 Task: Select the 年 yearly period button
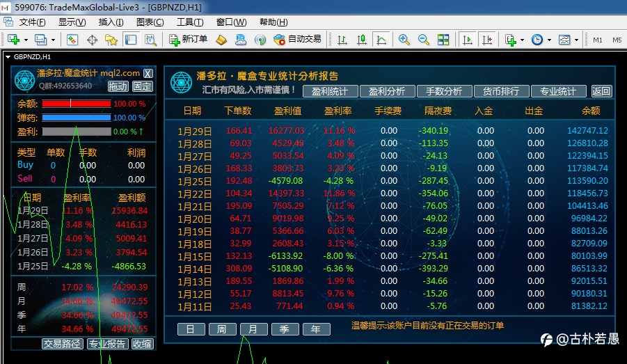point(317,329)
